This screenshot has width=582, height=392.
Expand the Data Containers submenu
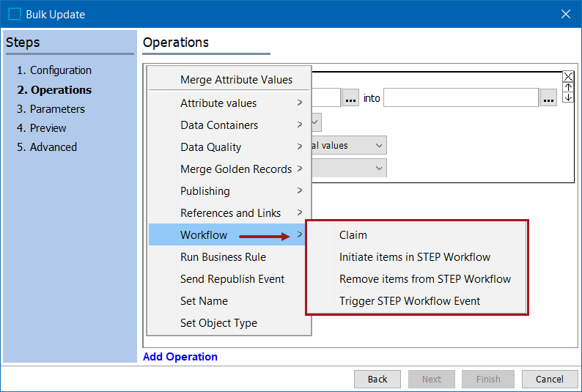[x=229, y=125]
